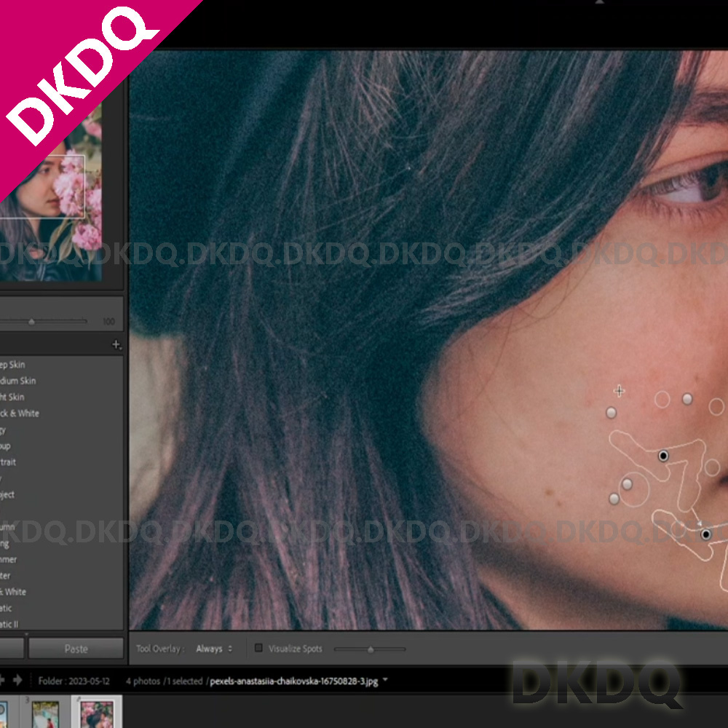Click the preset Amount slider handle

pos(31,321)
